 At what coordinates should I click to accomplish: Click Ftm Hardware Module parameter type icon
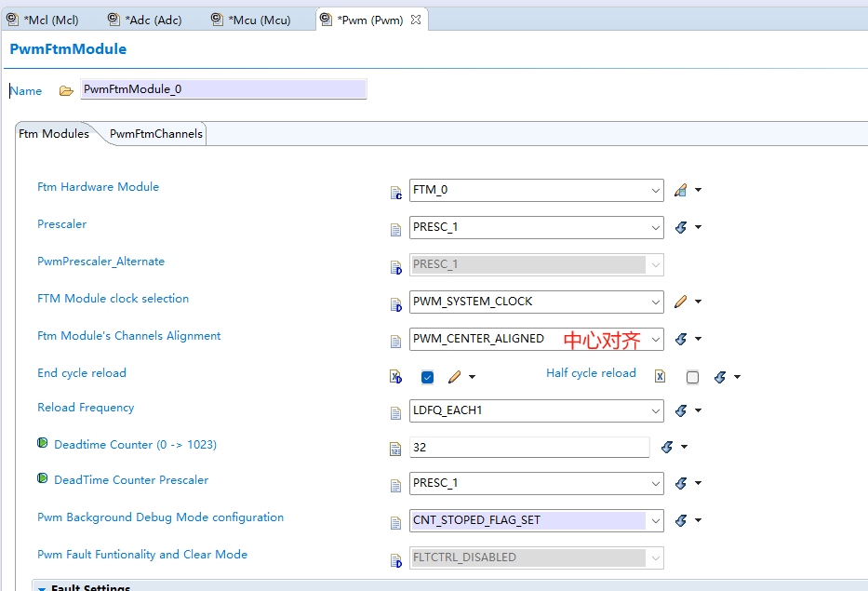point(395,193)
